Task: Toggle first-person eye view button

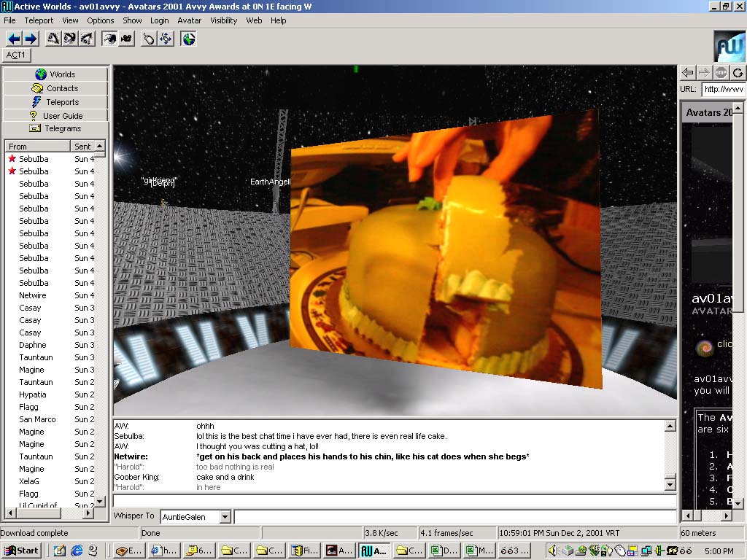Action: (x=109, y=39)
